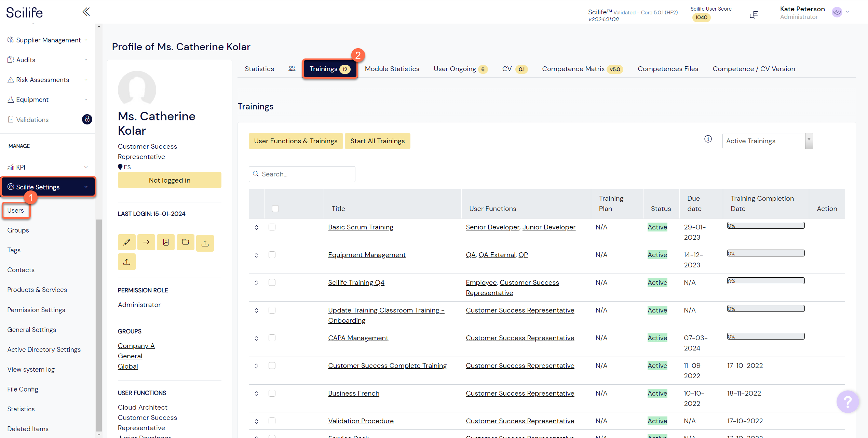This screenshot has height=438, width=868.
Task: Expand the Risk Assessments menu chevron
Action: click(x=86, y=80)
